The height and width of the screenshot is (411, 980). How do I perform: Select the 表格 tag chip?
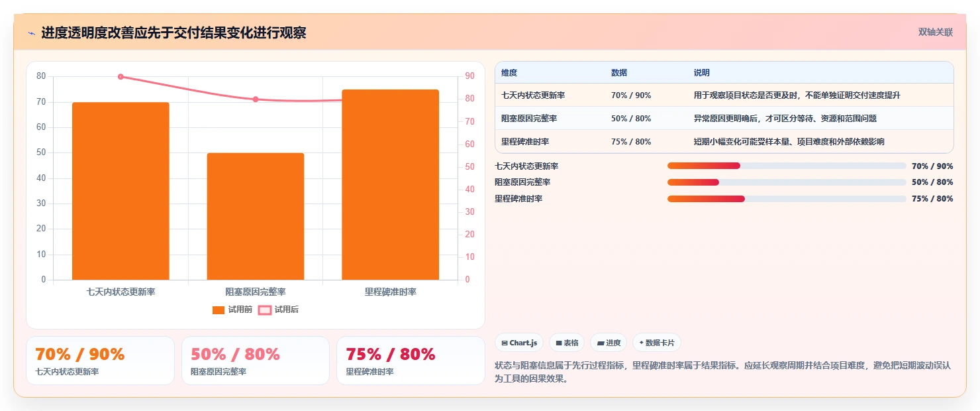point(567,343)
